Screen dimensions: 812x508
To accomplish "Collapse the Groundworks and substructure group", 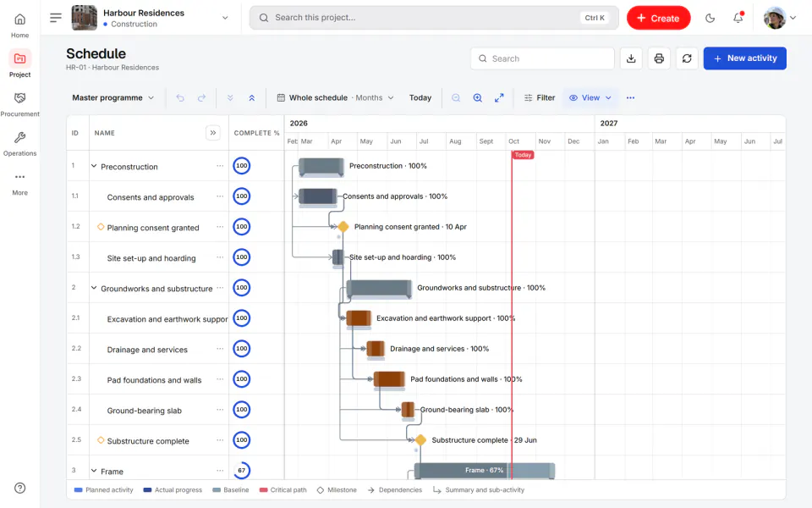I will [94, 288].
